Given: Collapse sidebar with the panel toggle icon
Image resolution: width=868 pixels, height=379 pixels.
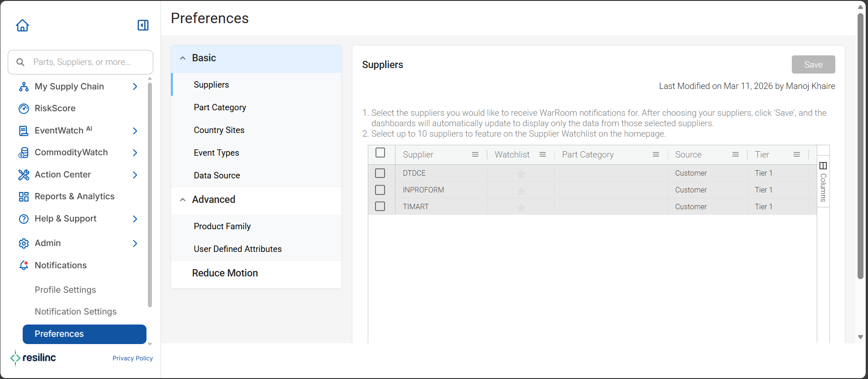Looking at the screenshot, I should pyautogui.click(x=143, y=25).
